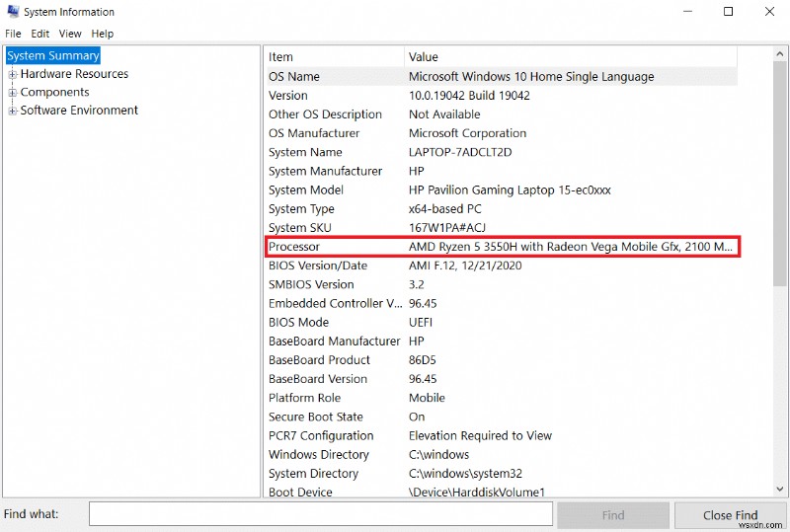Select the BIOS Mode row
The width and height of the screenshot is (790, 532).
[502, 322]
